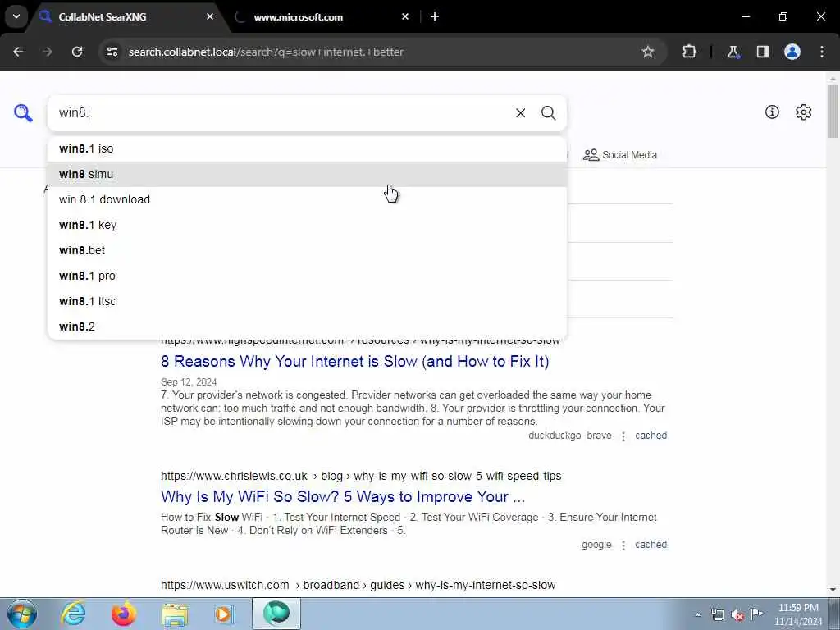This screenshot has width=840, height=630.
Task: Open Windows Media Player from taskbar
Action: (x=225, y=614)
